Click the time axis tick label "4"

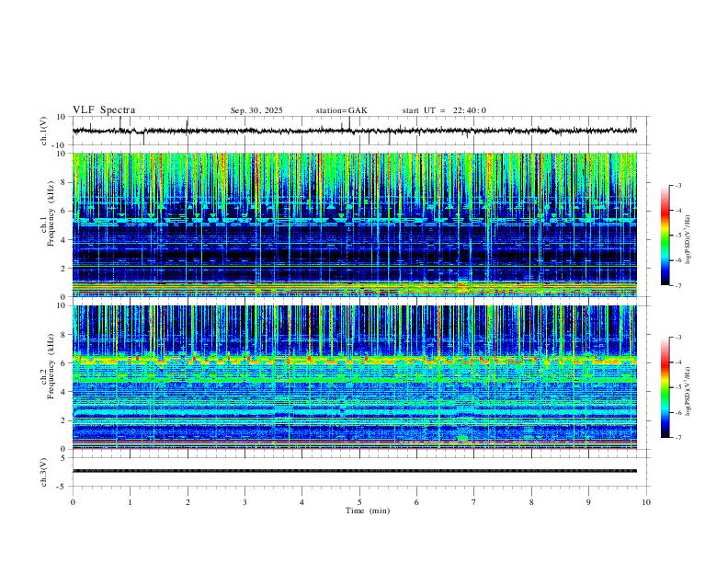click(x=302, y=502)
